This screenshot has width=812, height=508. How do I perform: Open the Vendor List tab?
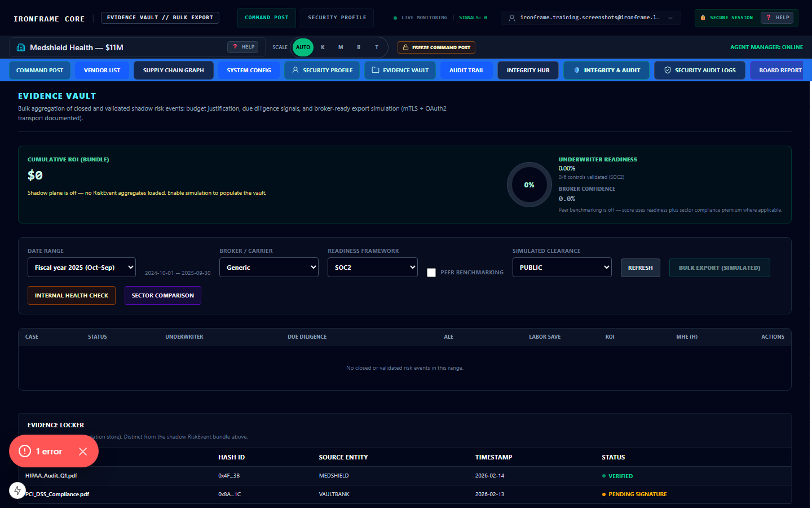point(102,70)
